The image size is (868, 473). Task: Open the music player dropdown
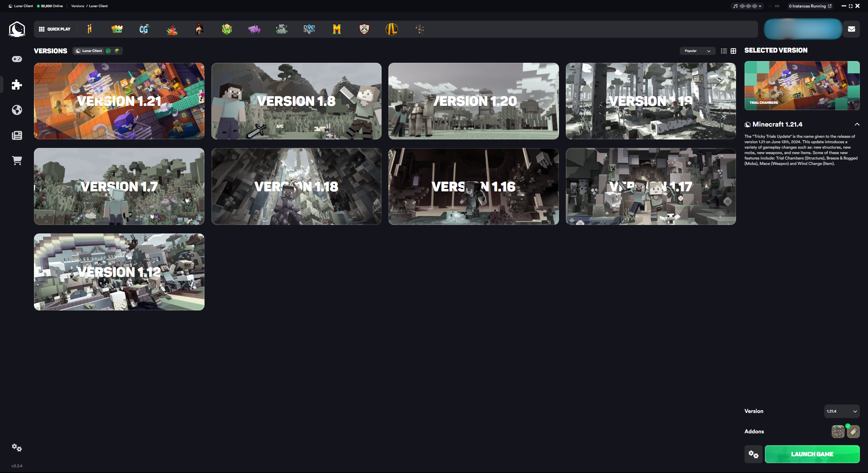tap(748, 6)
